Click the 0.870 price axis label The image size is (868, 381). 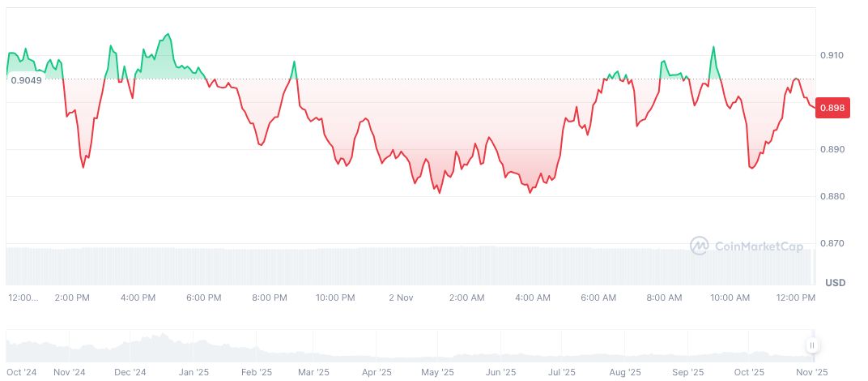point(832,244)
